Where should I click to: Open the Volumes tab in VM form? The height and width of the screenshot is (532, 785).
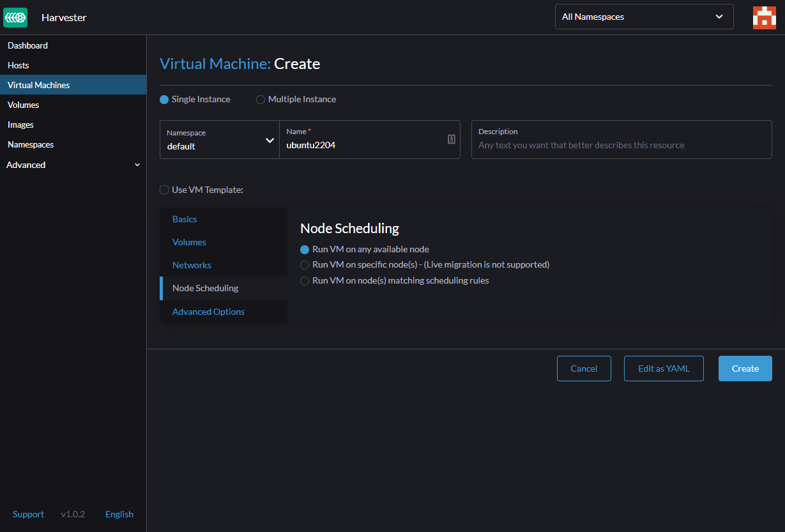tap(189, 242)
